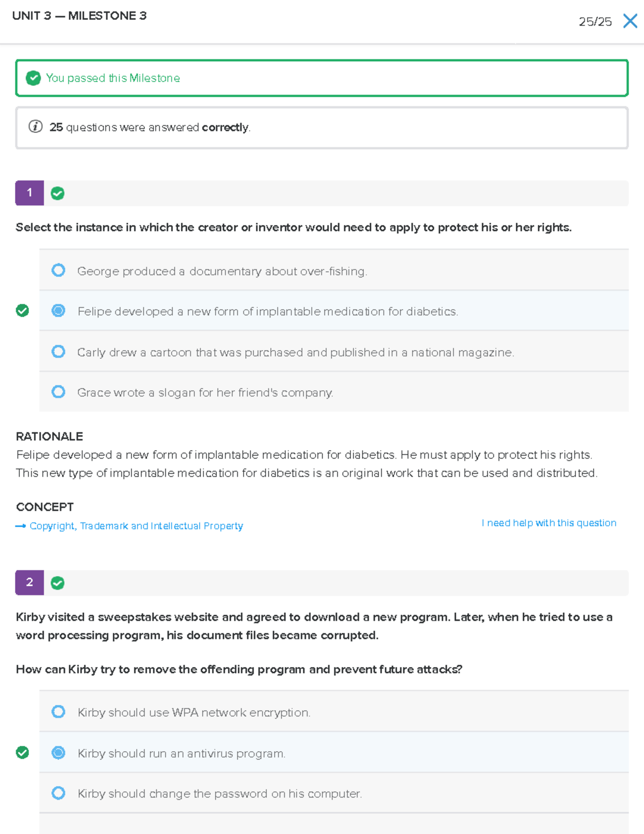644x834 pixels.
Task: Click the correct-answer check beside the Felipe option
Action: [x=23, y=310]
